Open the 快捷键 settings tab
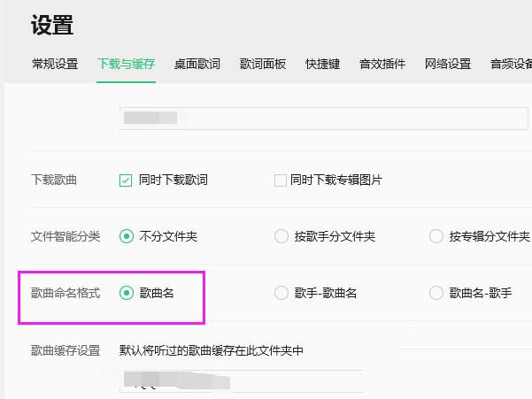532x399 pixels. point(322,64)
